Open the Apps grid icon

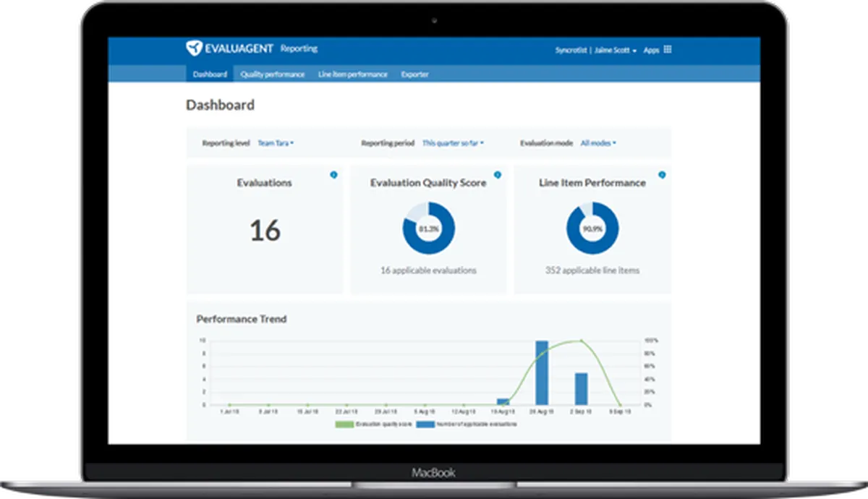668,50
